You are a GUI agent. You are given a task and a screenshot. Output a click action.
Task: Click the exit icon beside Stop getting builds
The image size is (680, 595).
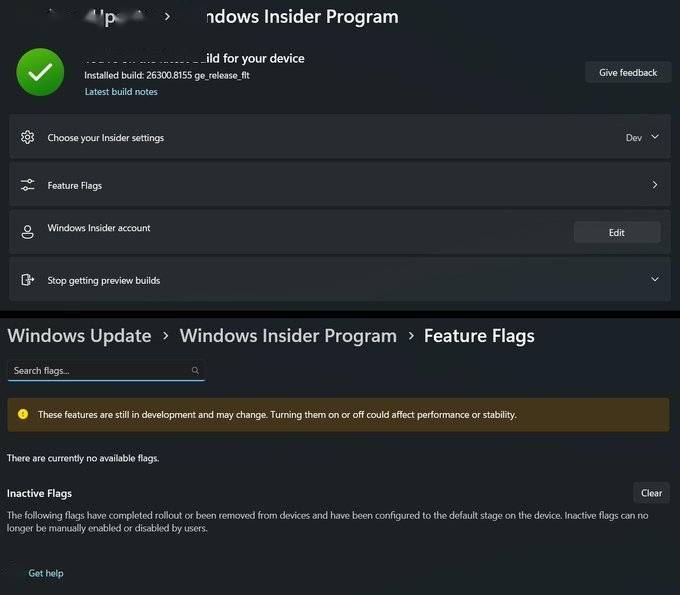pyautogui.click(x=28, y=280)
